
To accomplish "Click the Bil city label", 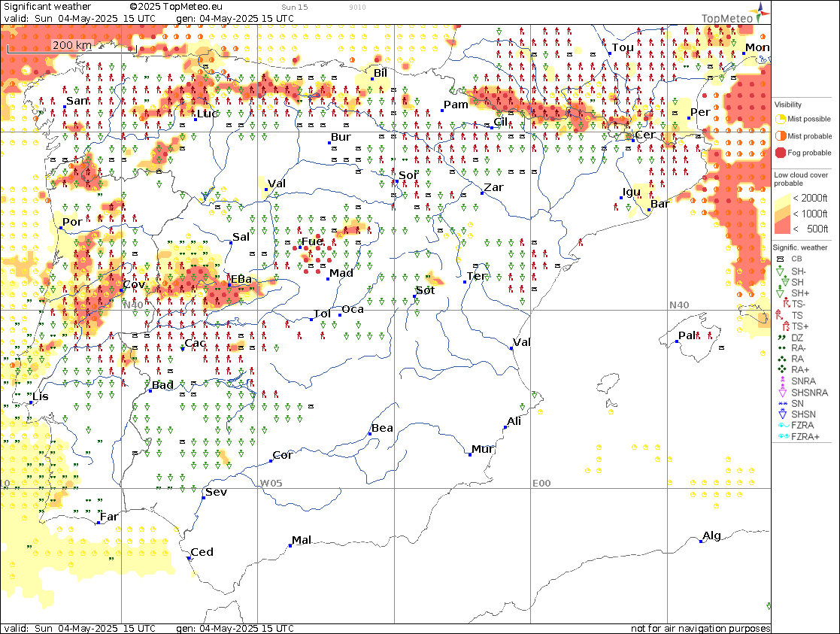I will click(x=380, y=72).
